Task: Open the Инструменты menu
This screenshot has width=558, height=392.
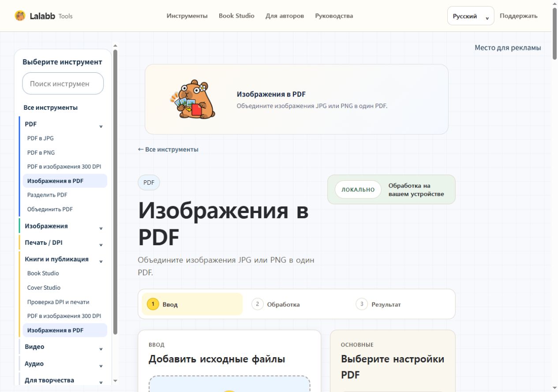Action: click(x=187, y=16)
